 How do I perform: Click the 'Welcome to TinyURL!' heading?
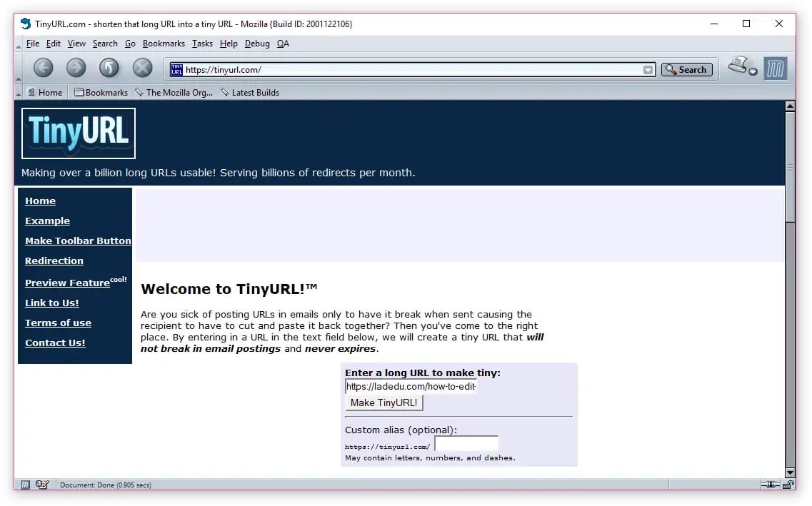pyautogui.click(x=229, y=289)
